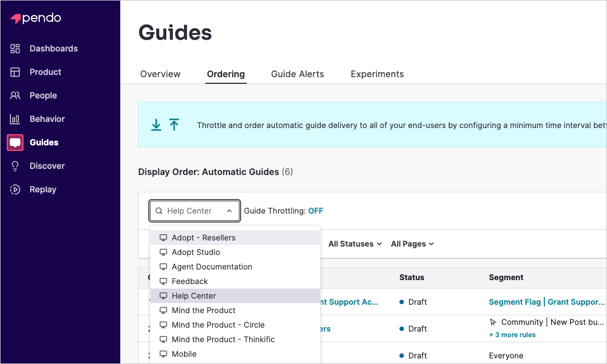This screenshot has width=607, height=364.
Task: Click the search magnifier icon in app selector
Action: pyautogui.click(x=159, y=211)
